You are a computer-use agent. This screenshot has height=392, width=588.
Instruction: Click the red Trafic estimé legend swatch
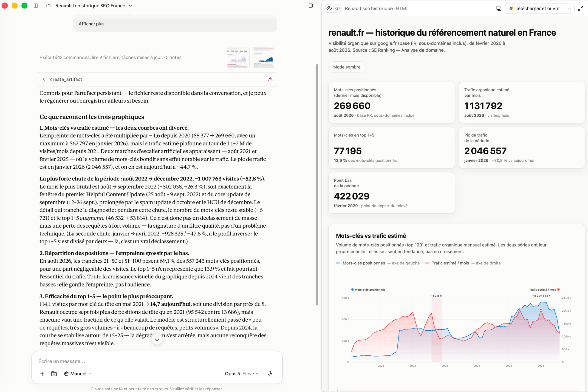click(427, 263)
